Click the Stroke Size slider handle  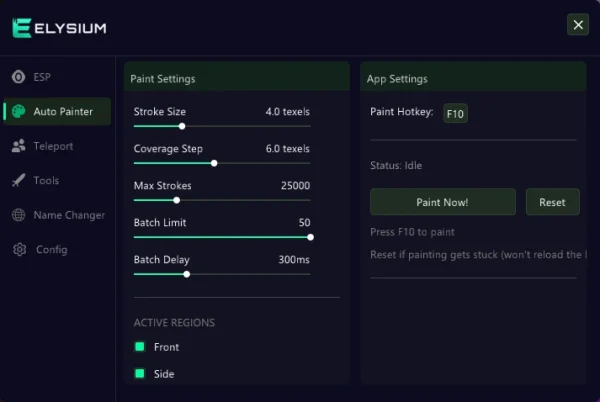[182, 126]
